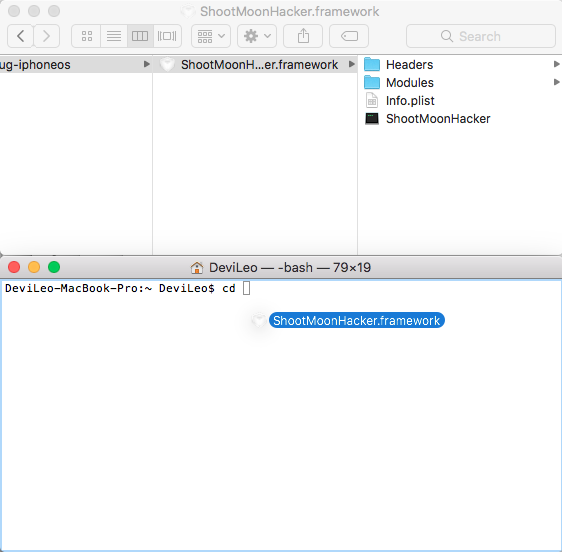Close the Terminal window
The width and height of the screenshot is (562, 552).
(14, 267)
